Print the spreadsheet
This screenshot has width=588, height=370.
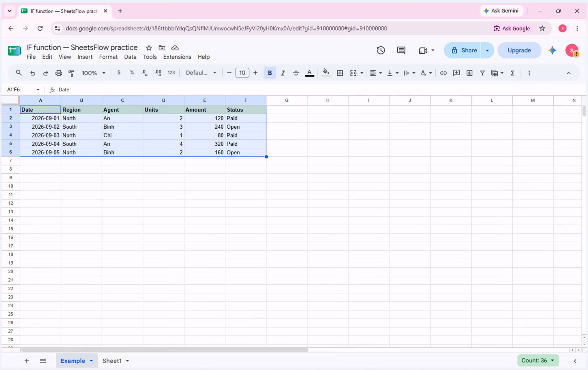pos(58,73)
